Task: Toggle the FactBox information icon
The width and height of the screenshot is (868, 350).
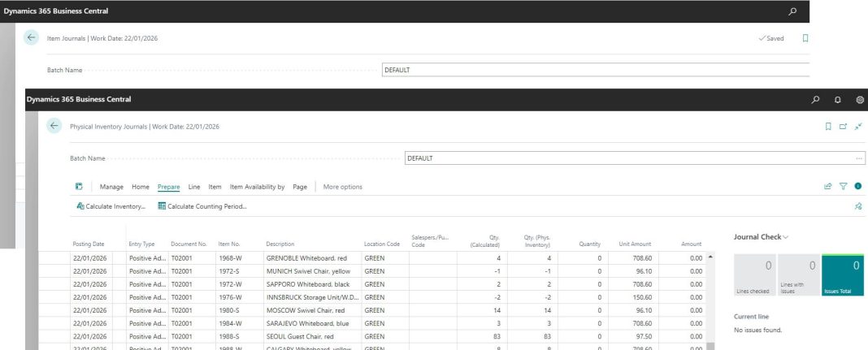Action: point(858,186)
